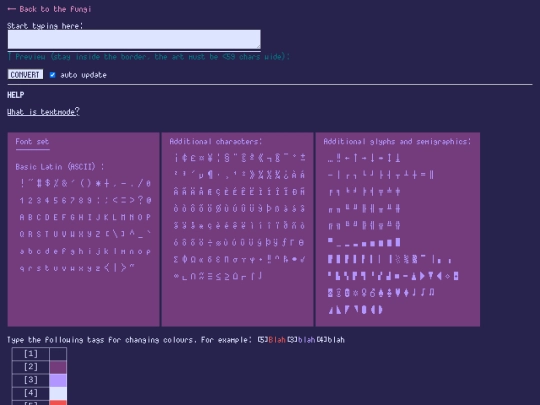Select the left-pointing triangle glyph
Screen dimensions: 540x405
439,276
